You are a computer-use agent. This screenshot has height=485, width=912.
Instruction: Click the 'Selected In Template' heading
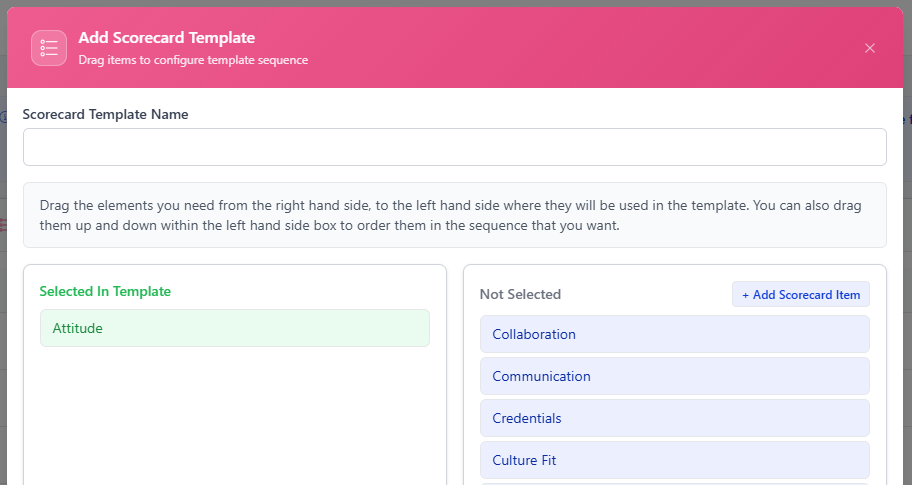pyautogui.click(x=105, y=291)
